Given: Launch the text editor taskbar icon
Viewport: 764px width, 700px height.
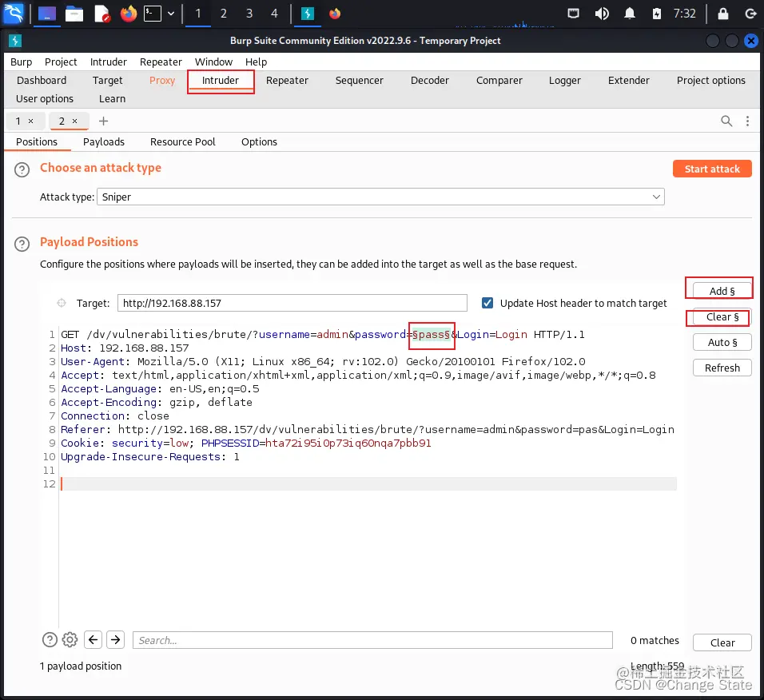Looking at the screenshot, I should (x=101, y=14).
